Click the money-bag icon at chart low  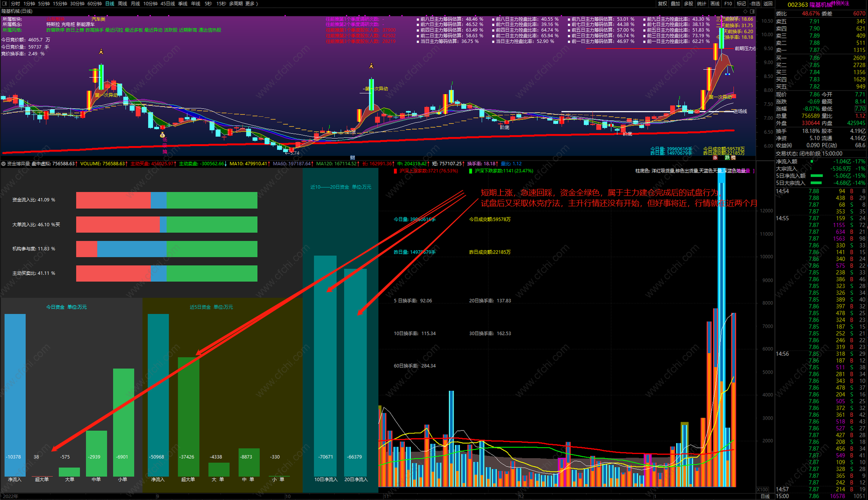pos(162,135)
